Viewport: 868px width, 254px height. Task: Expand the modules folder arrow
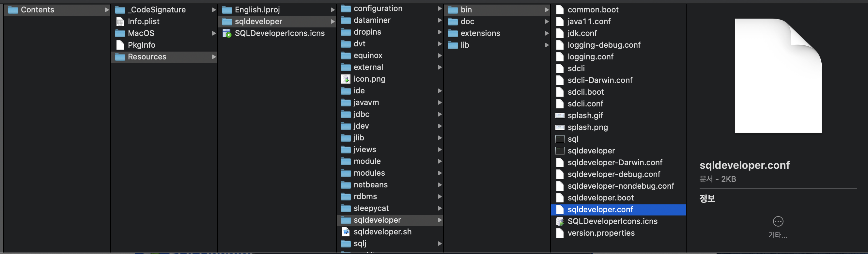tap(440, 173)
